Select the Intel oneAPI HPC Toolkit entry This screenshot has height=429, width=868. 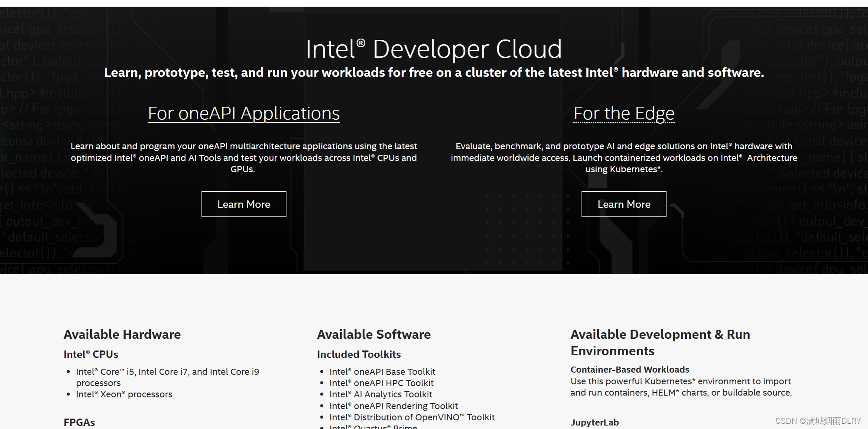381,383
